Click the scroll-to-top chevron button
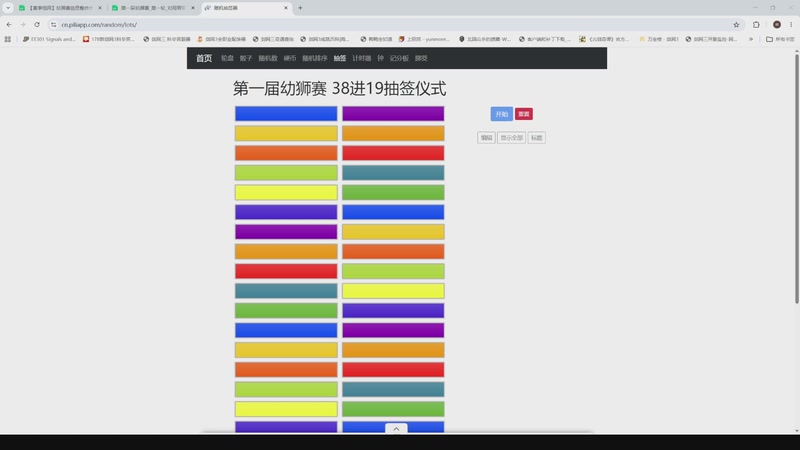Screen dimensions: 800x450 [396, 429]
